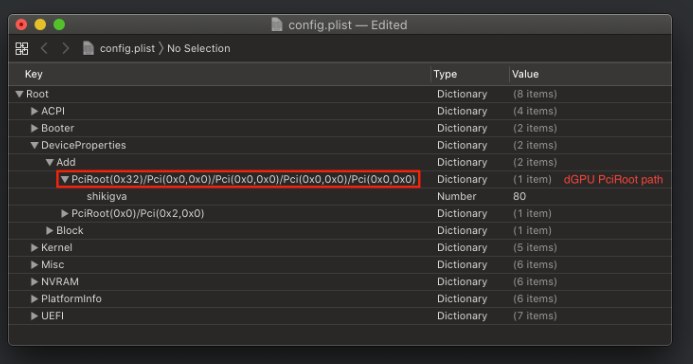Expand the ACPI disclosure triangle

click(x=34, y=111)
